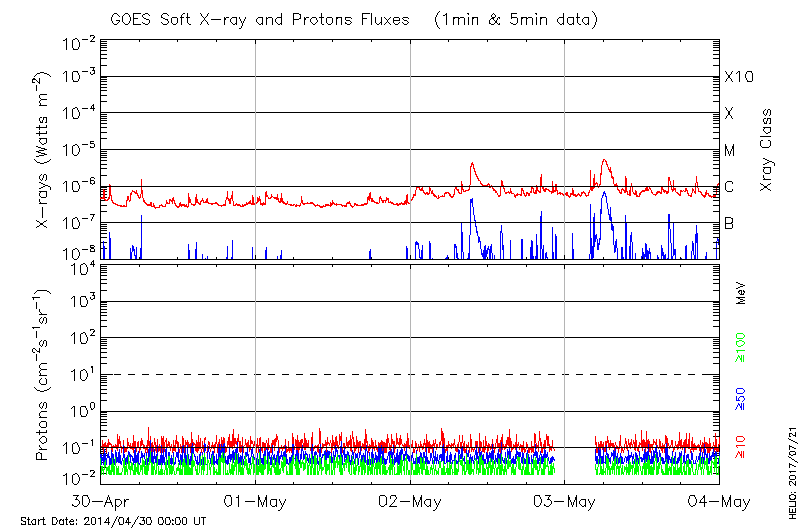800x530 pixels.
Task: Select the 02-May date tick label
Action: click(x=411, y=500)
